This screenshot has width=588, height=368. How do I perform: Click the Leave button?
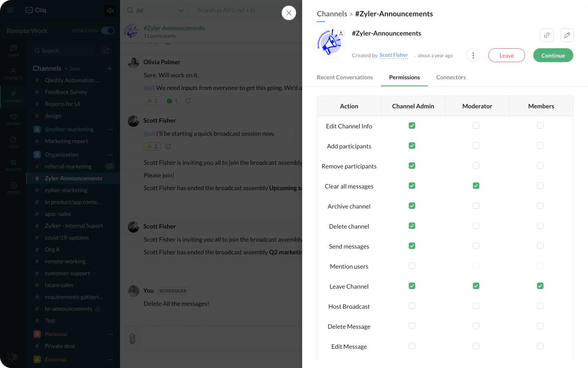[x=506, y=56]
